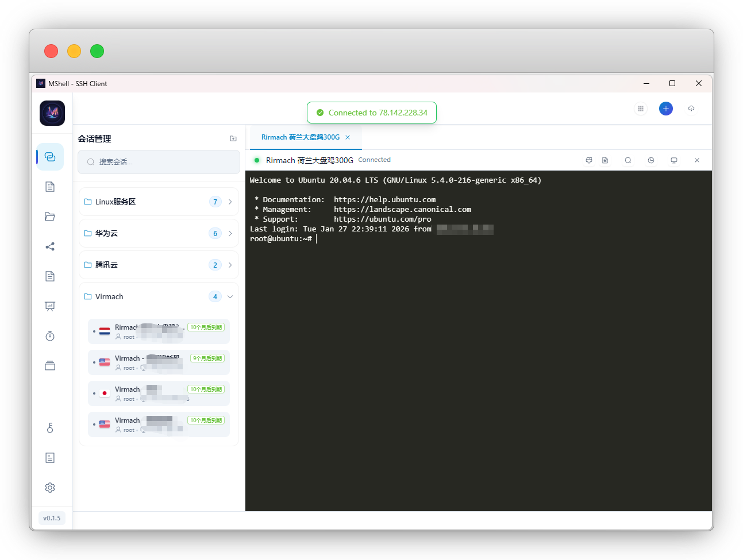Open the clock history icon in terminal toolbar

pos(650,160)
